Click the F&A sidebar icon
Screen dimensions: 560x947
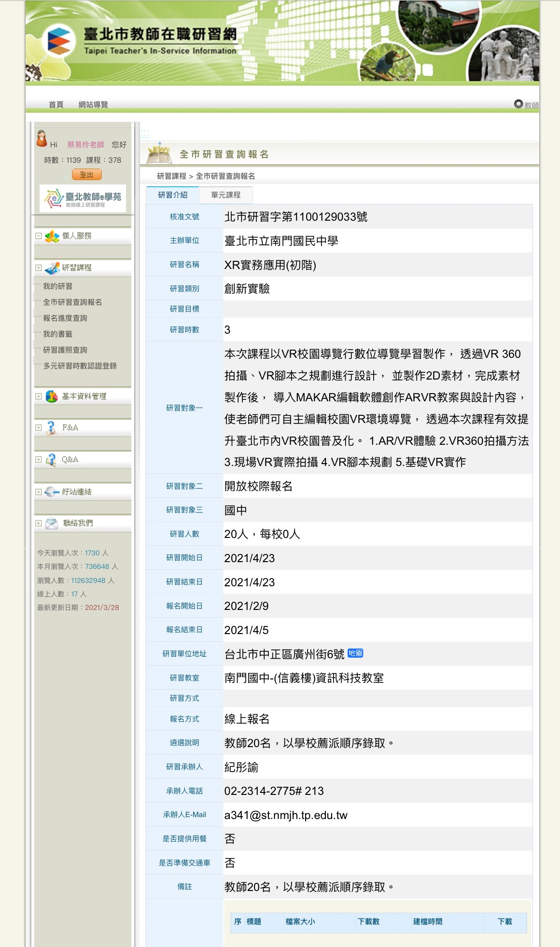[52, 428]
